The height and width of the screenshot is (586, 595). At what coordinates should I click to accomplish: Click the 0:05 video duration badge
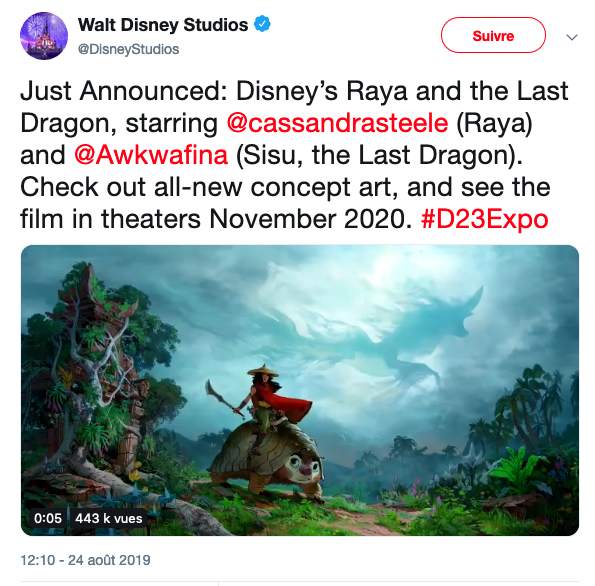tap(48, 518)
